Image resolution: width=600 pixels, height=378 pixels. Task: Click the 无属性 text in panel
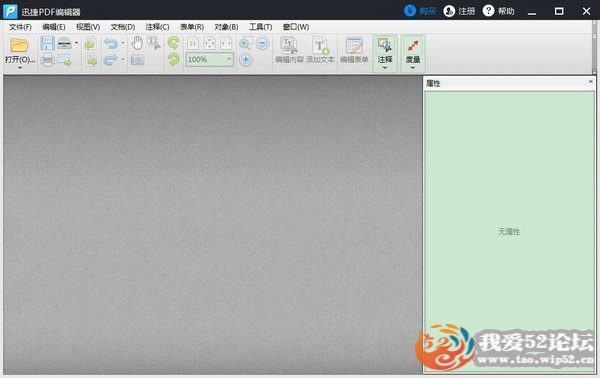tap(509, 231)
